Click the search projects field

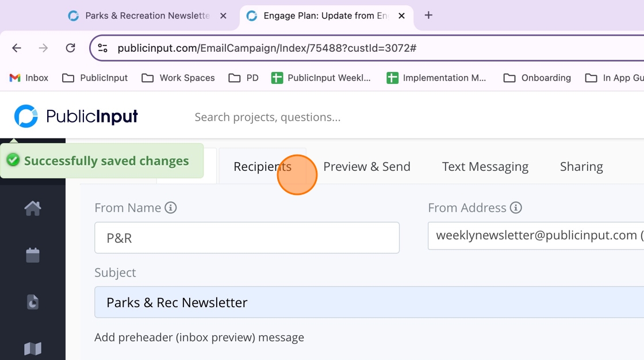[x=267, y=117]
